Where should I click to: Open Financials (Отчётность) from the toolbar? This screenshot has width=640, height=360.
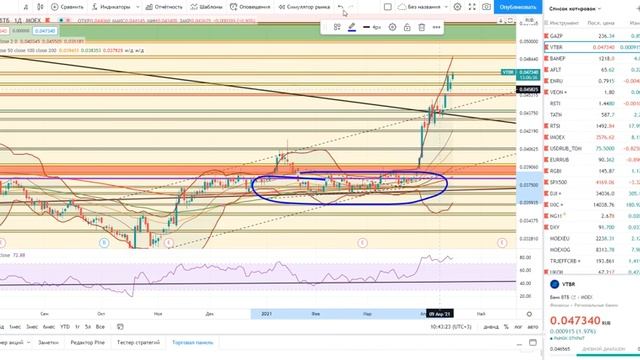pyautogui.click(x=164, y=7)
